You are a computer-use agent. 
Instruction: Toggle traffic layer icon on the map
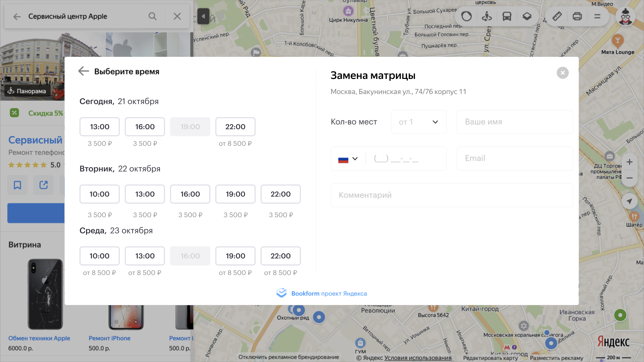pos(466,17)
